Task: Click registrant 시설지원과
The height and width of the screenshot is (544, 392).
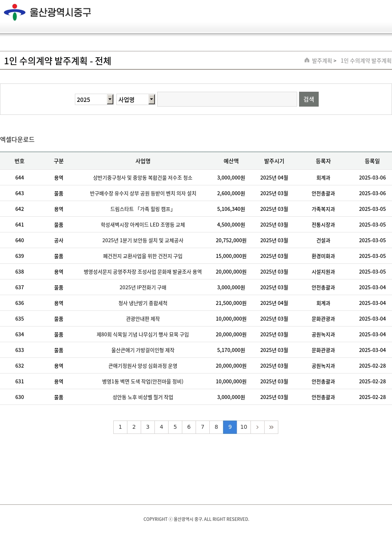Action: 323,272
